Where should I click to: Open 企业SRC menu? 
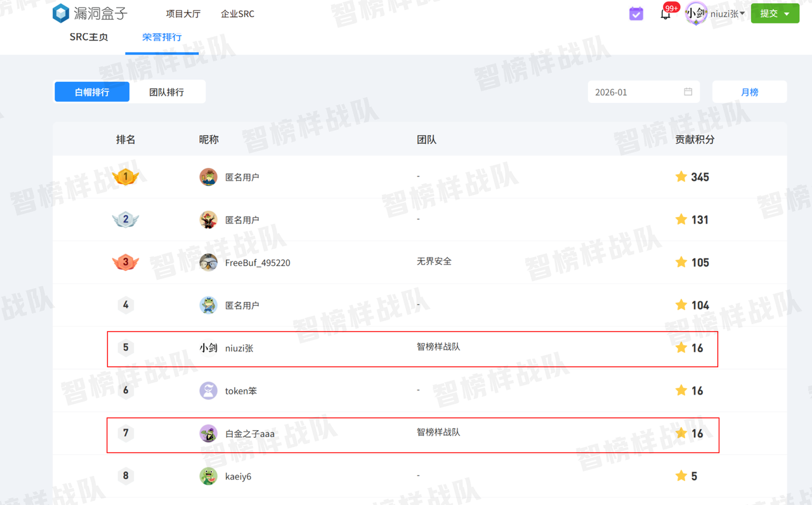pyautogui.click(x=237, y=13)
